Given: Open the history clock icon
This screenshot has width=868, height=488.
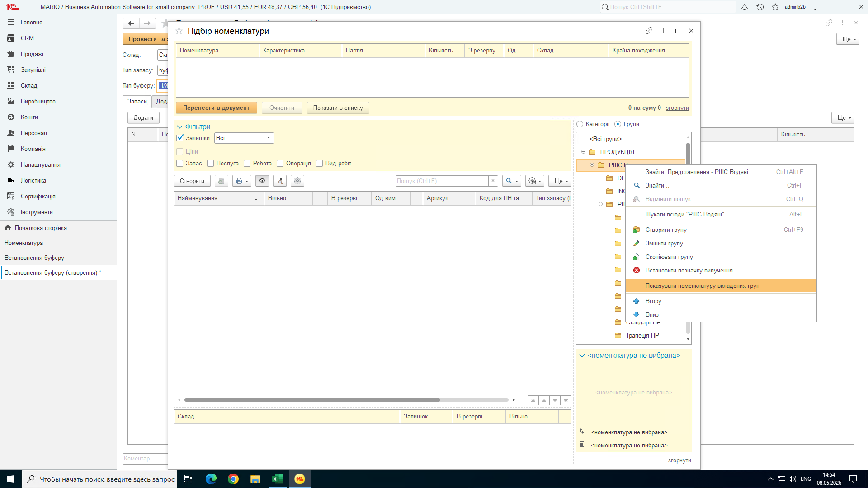Looking at the screenshot, I should coord(760,7).
